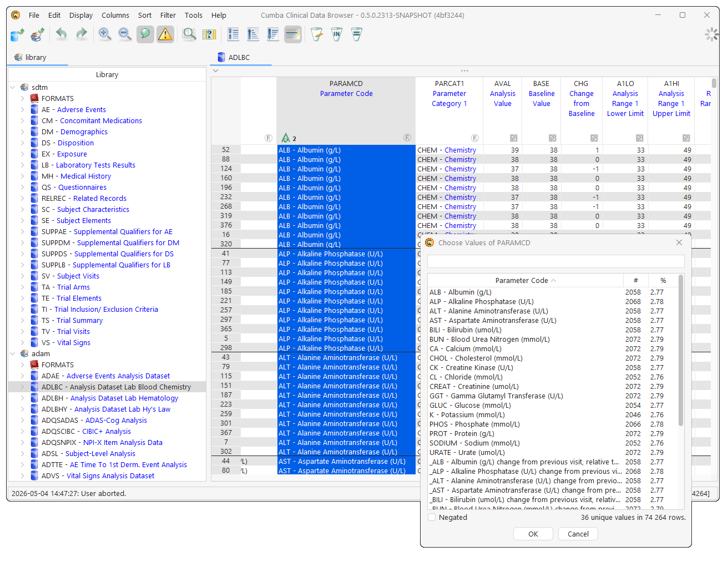Click the sort ascending toolbar icon
Viewport: 728px width, 577px height.
coord(253,34)
